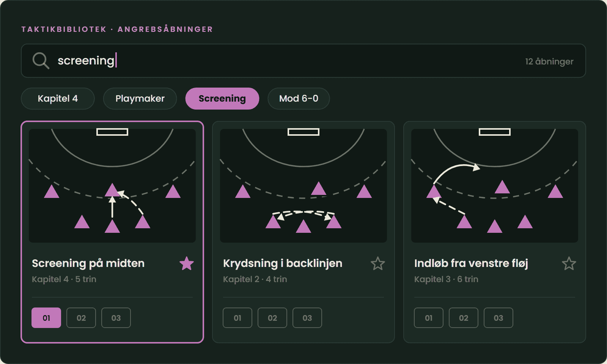607x364 pixels.
Task: Click the Screening på midten title
Action: [x=88, y=264]
